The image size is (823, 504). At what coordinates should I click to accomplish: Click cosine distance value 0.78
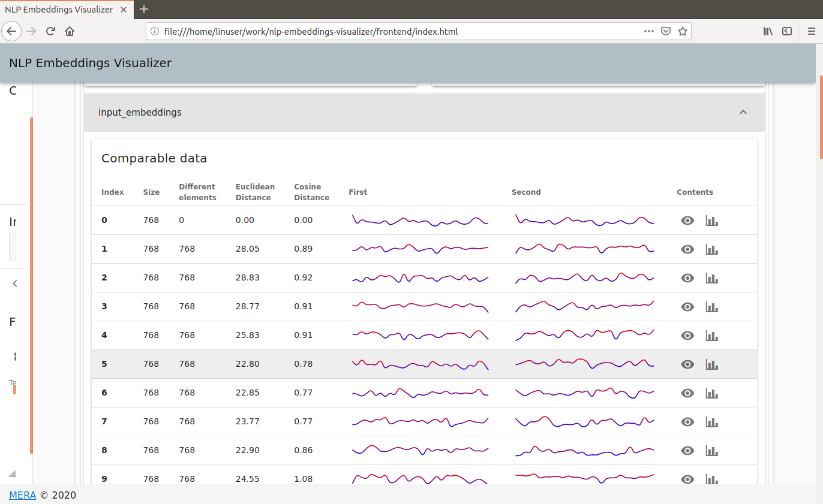coord(304,364)
